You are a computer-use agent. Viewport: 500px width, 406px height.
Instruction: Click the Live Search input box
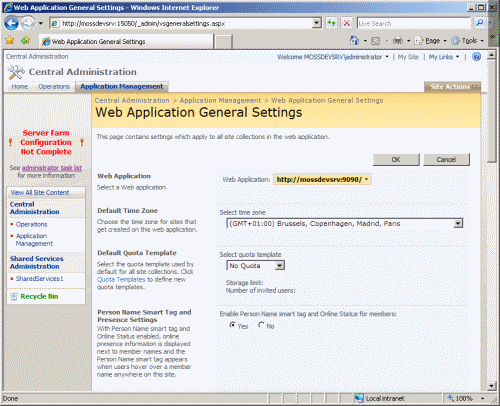[x=413, y=23]
